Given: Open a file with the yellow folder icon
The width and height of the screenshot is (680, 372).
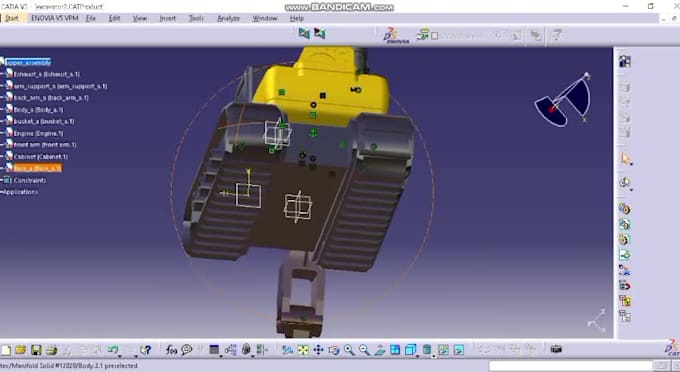Looking at the screenshot, I should [20, 350].
